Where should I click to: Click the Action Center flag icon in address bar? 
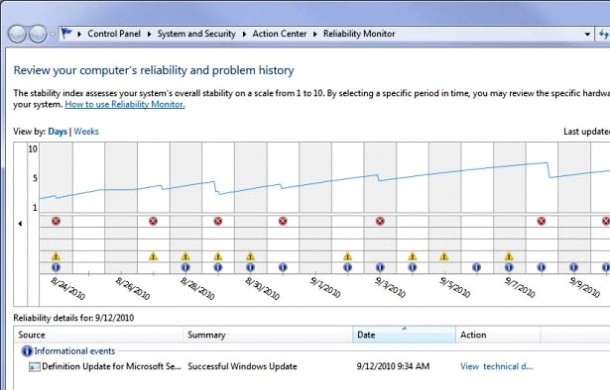(x=67, y=33)
